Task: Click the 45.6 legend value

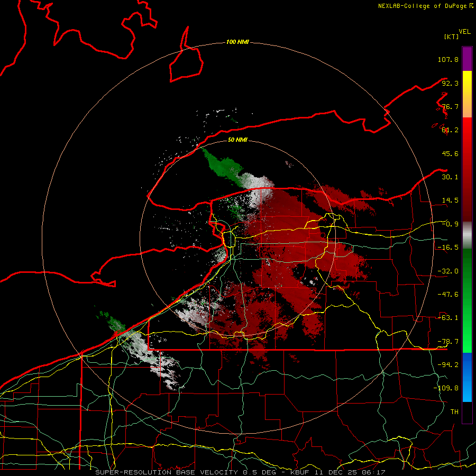Action: click(450, 153)
